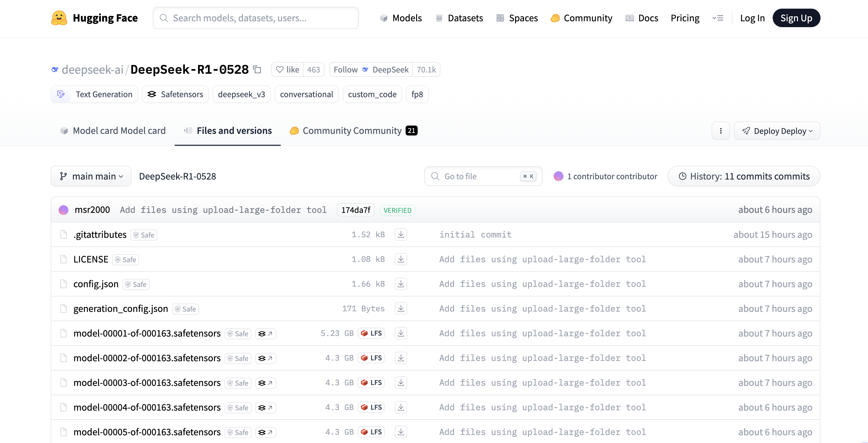Open the History: 11 commits button
The image size is (868, 443).
click(x=743, y=176)
